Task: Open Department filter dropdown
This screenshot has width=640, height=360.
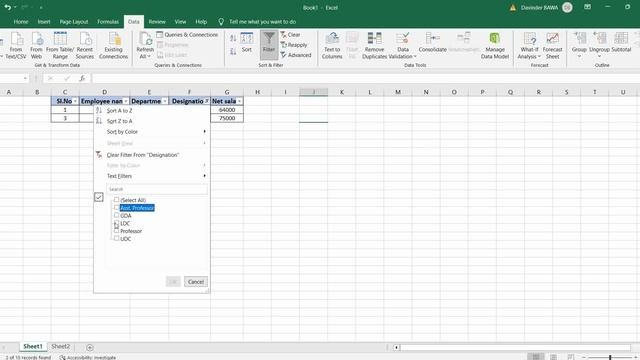Action: point(165,101)
